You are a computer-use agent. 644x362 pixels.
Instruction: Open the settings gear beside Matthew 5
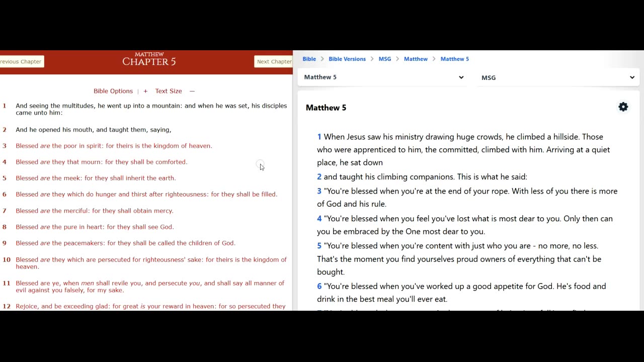[x=623, y=107]
